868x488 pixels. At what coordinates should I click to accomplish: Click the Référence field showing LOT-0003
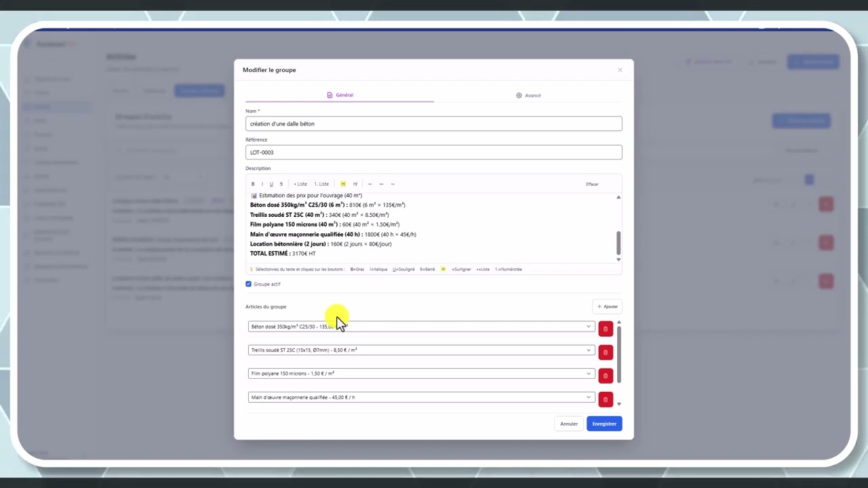(433, 152)
